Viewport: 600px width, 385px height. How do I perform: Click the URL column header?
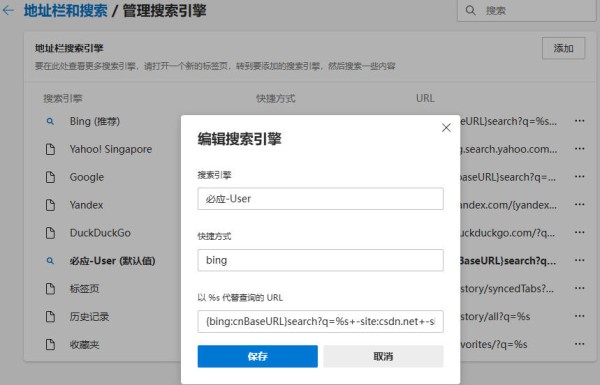425,98
